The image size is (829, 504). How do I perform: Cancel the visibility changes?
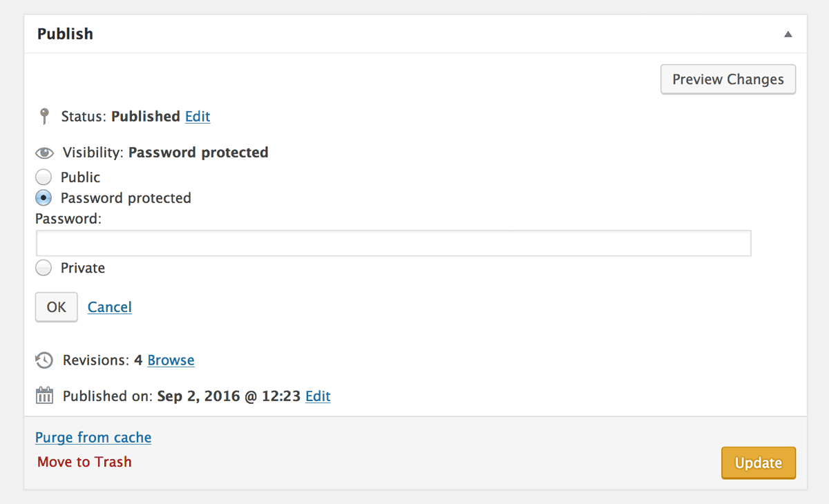pyautogui.click(x=110, y=307)
